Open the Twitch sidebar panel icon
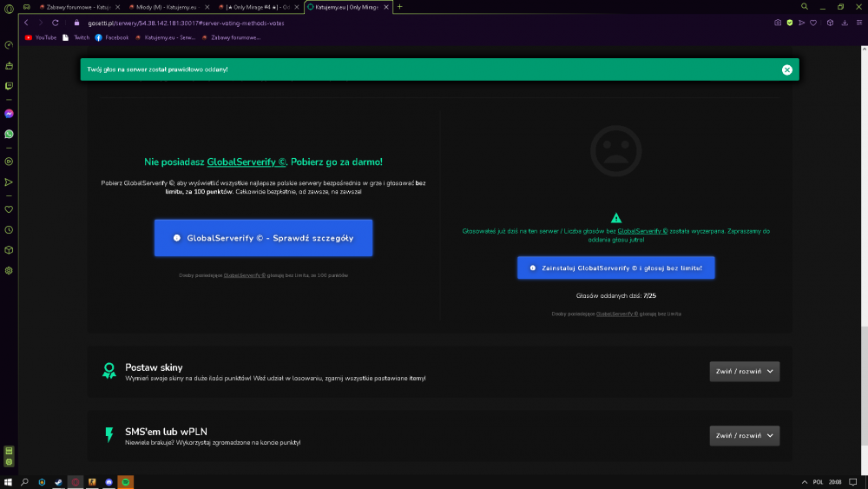 click(x=9, y=86)
